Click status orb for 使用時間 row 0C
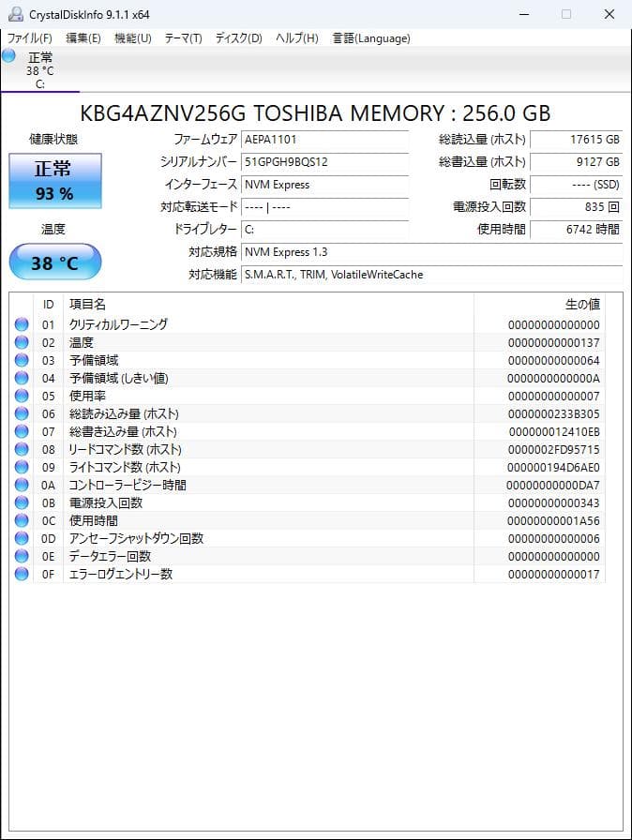The image size is (632, 840). coord(22,520)
